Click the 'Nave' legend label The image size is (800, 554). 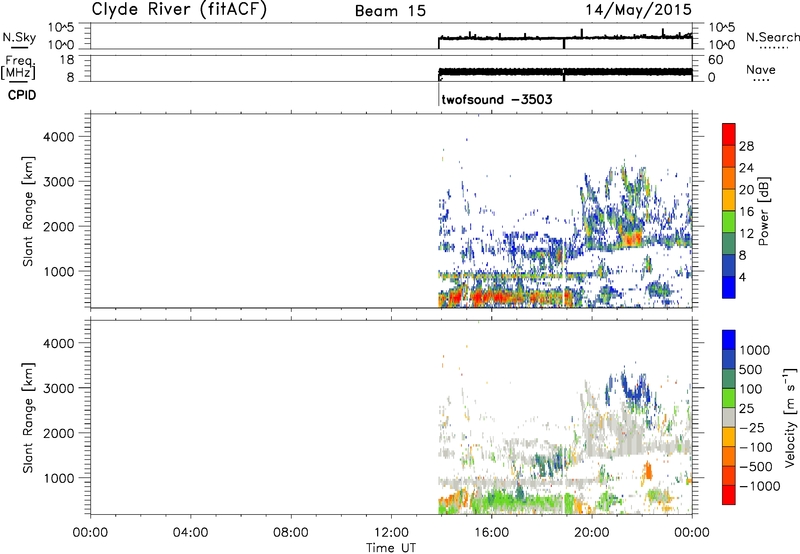(761, 69)
